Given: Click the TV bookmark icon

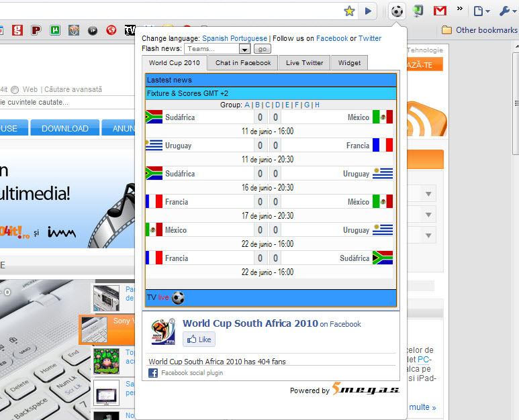Looking at the screenshot, I should click(130, 30).
